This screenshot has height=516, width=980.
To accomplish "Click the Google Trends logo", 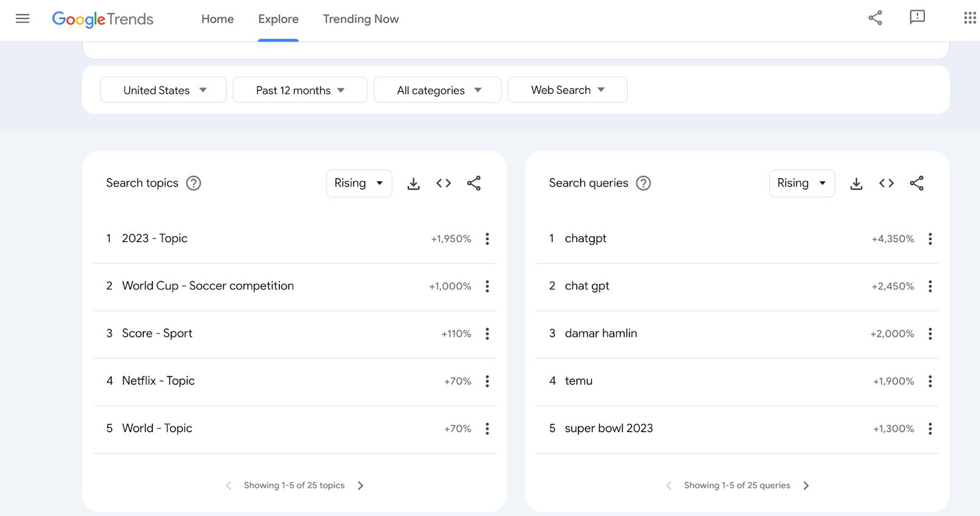I will coord(103,19).
